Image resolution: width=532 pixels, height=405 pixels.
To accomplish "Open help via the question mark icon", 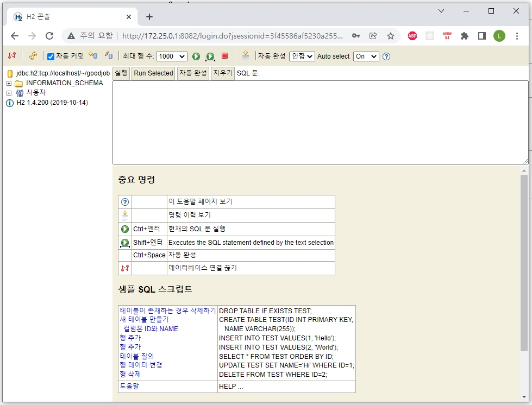I will click(386, 56).
